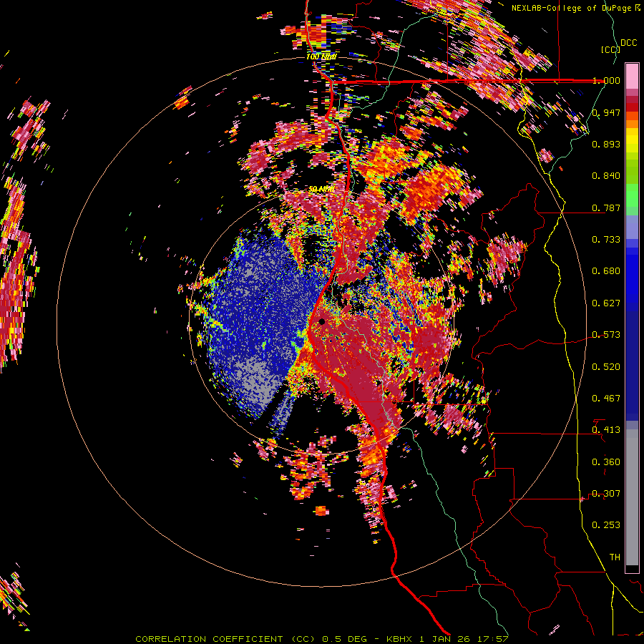Select the 0.360 scale value
Image resolution: width=644 pixels, height=644 pixels.
point(606,462)
